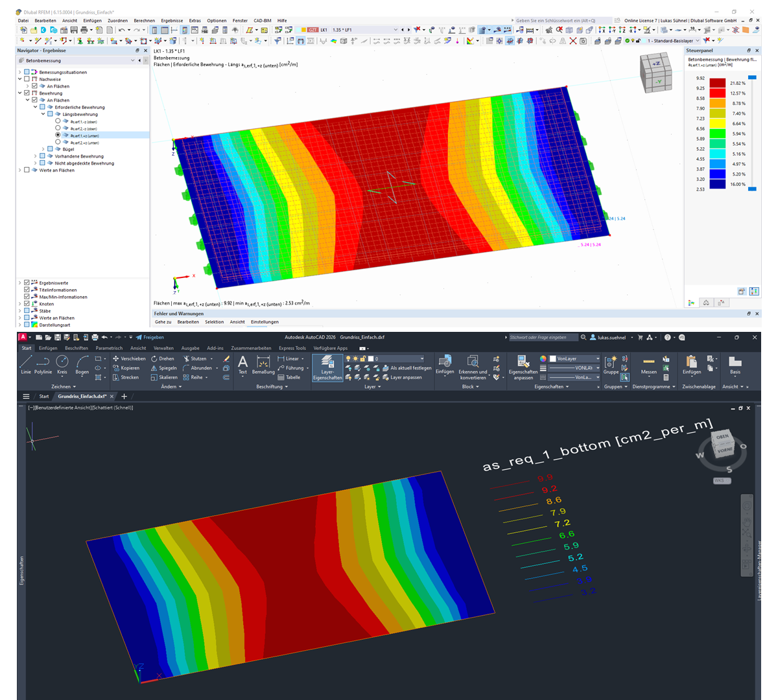The image size is (778, 700).
Task: Select the Bogen tool in AutoCAD
Action: (x=82, y=364)
